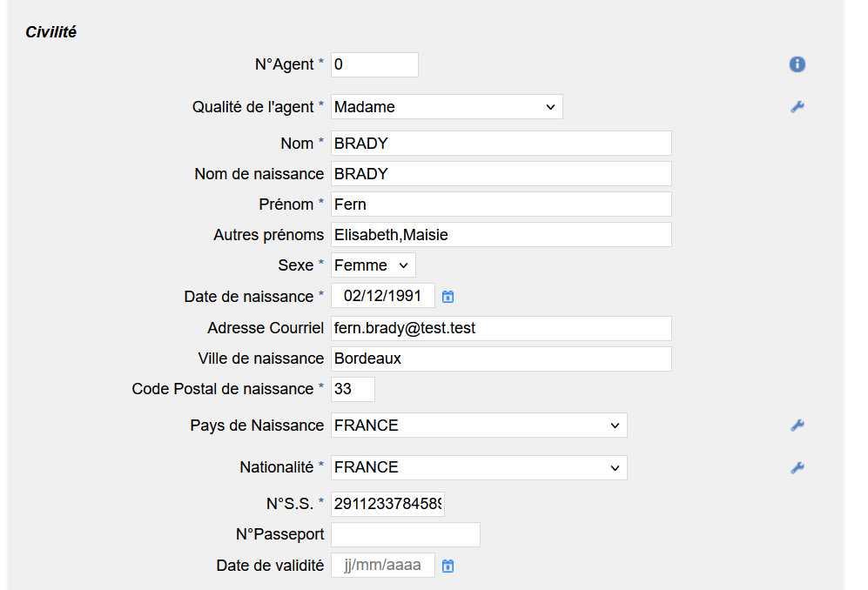Click the N°Agent input field
Image resolution: width=868 pixels, height=590 pixels.
(x=374, y=65)
